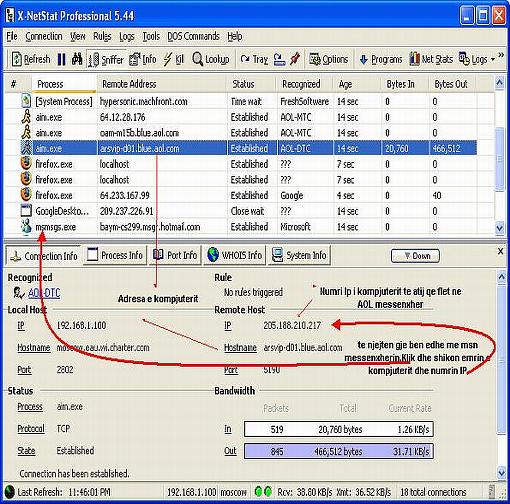Switch to Port Info tab
510x504 pixels.
(175, 255)
